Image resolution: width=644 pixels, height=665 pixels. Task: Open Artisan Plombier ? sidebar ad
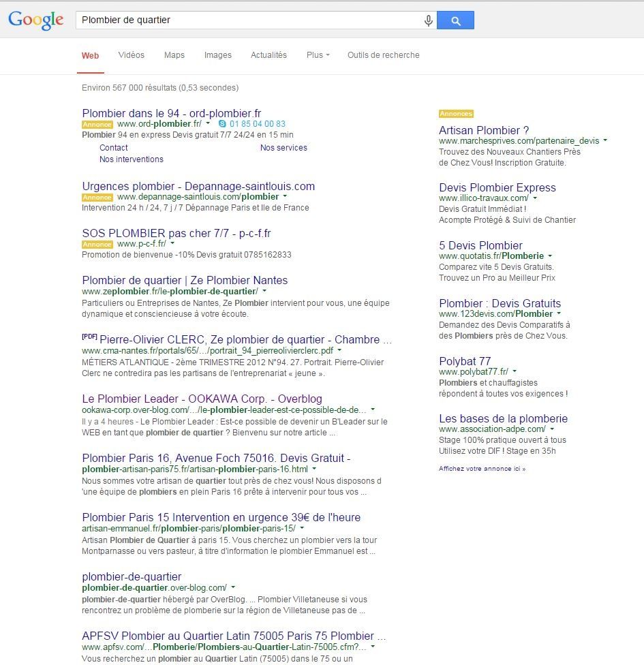point(484,130)
